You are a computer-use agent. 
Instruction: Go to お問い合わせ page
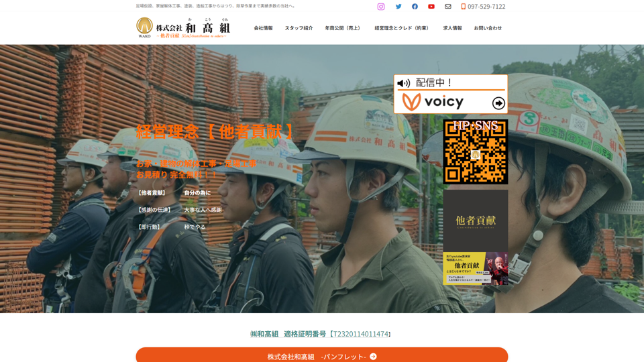(x=488, y=28)
